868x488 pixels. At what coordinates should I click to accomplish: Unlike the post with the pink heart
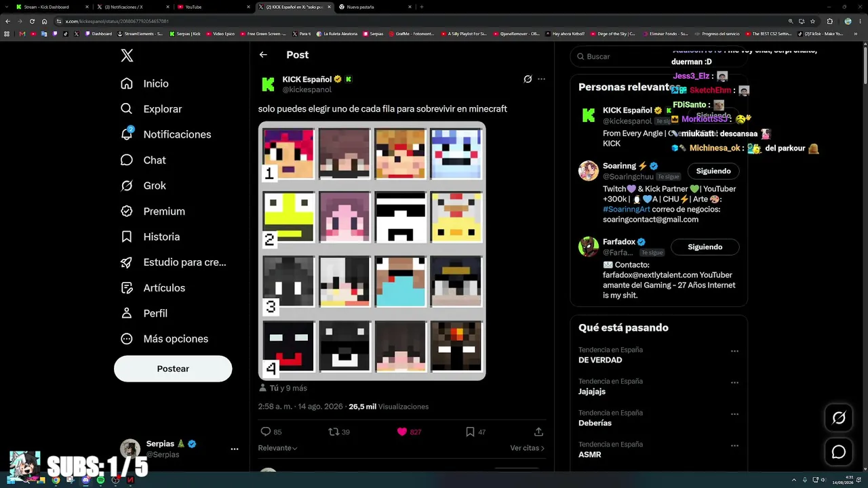(x=402, y=432)
